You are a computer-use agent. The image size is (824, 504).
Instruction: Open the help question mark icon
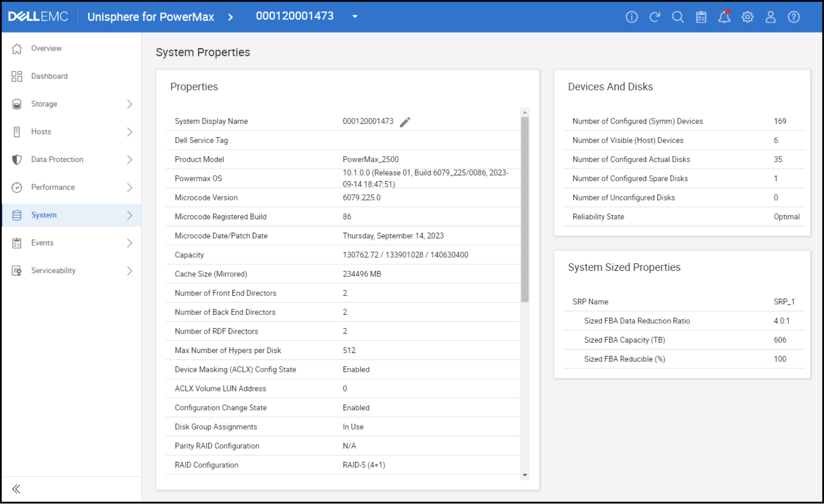coord(794,17)
